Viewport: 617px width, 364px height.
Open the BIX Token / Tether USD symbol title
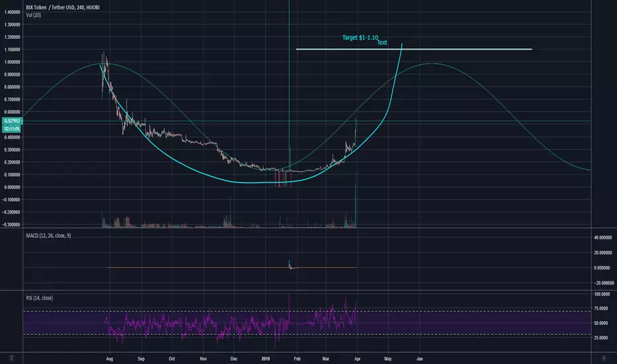click(x=63, y=7)
